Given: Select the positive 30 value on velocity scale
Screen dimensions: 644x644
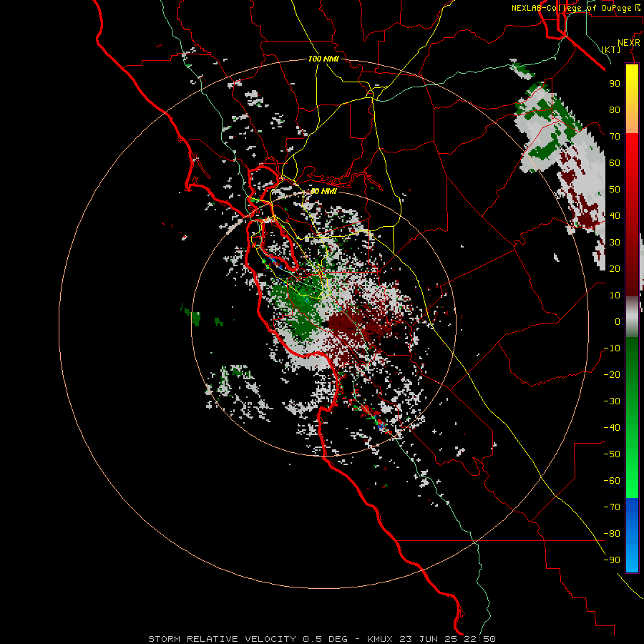Looking at the screenshot, I should point(615,243).
